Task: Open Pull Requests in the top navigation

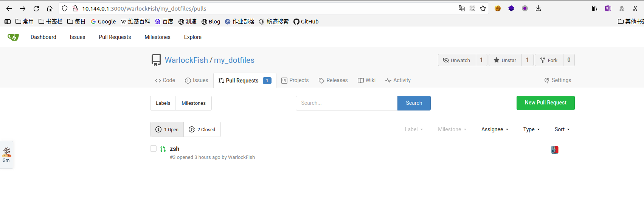Action: (x=115, y=37)
